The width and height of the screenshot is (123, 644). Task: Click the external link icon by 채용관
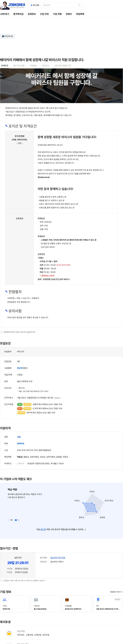(x=70, y=66)
